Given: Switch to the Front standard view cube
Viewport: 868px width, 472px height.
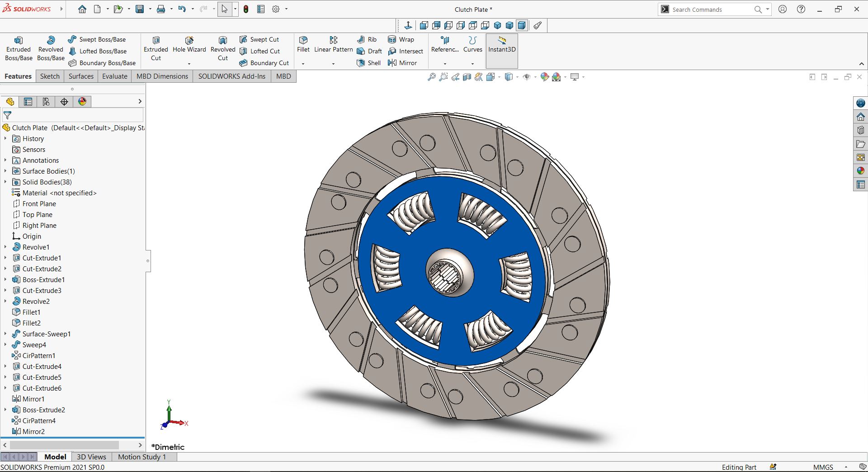Looking at the screenshot, I should click(424, 25).
